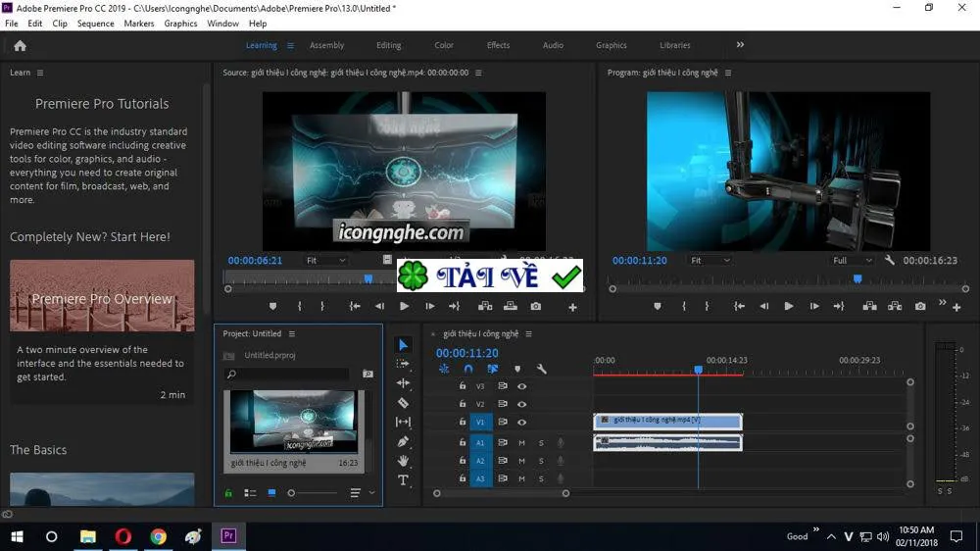980x551 pixels.
Task: Click Source monitor playhead scrubber
Action: [x=368, y=278]
